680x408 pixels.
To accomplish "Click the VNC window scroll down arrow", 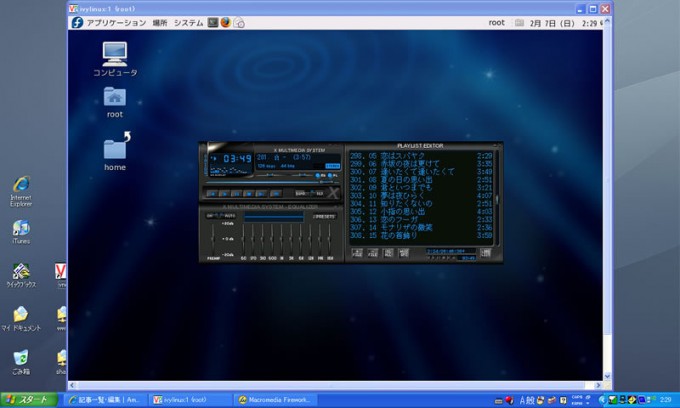I will (608, 376).
